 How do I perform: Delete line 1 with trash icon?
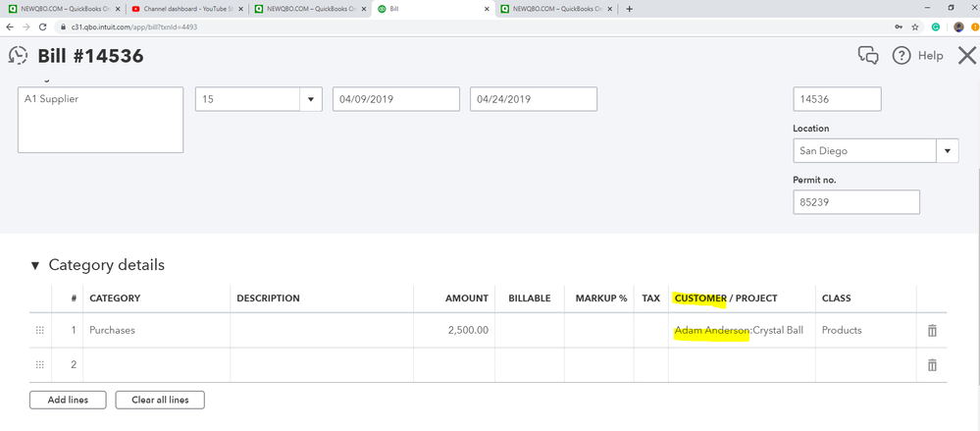click(932, 330)
